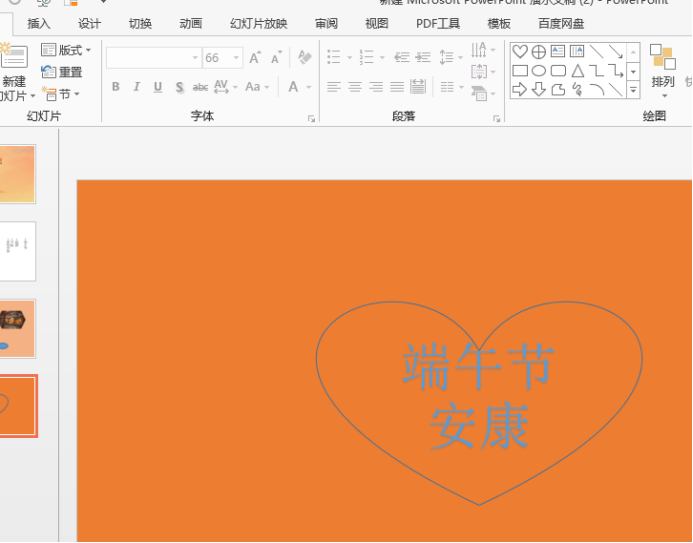The width and height of the screenshot is (693, 543).
Task: Open the 版式 layout dropdown
Action: point(66,50)
